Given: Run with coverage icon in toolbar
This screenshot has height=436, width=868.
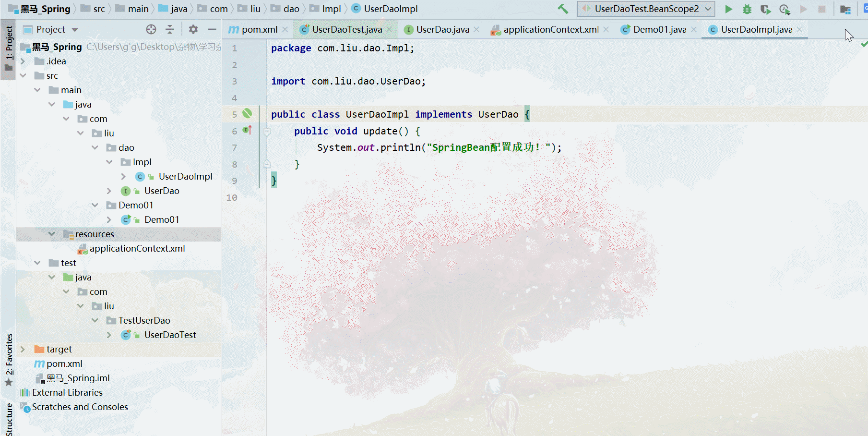Looking at the screenshot, I should point(766,9).
